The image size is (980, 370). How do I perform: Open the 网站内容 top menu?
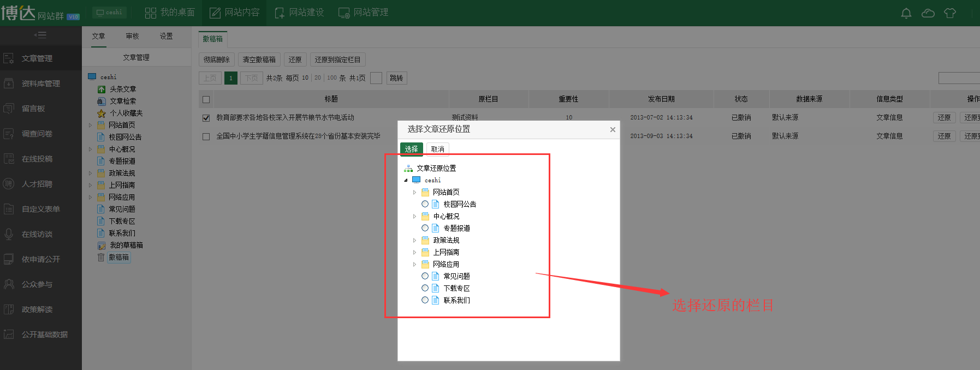click(x=235, y=13)
